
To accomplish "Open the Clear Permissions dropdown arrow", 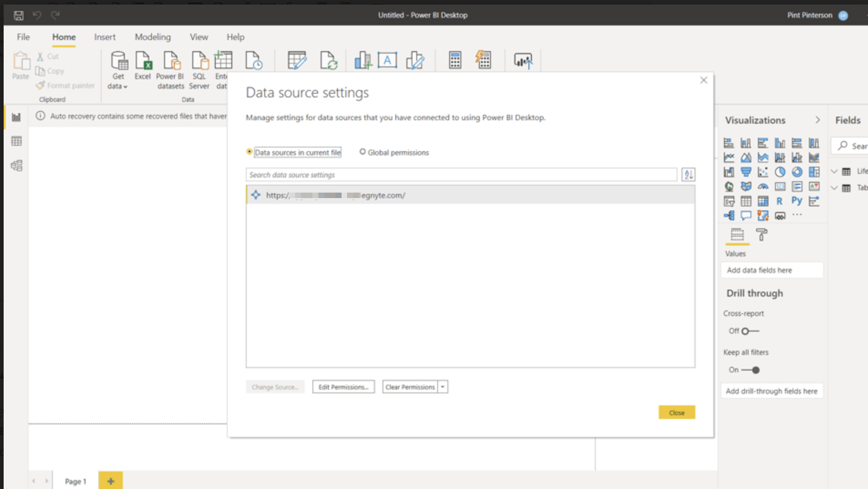I will pos(443,387).
